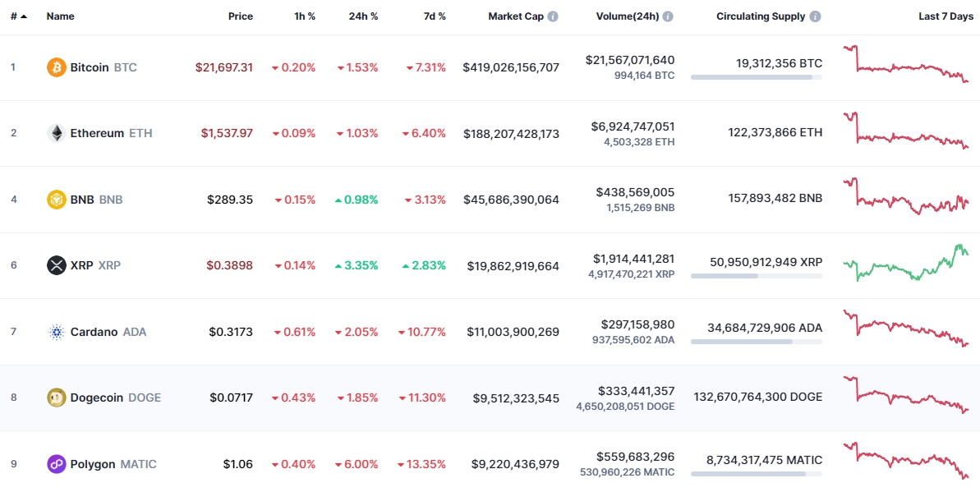This screenshot has width=980, height=492.
Task: Click the Cardano dotted logo icon
Action: (56, 332)
